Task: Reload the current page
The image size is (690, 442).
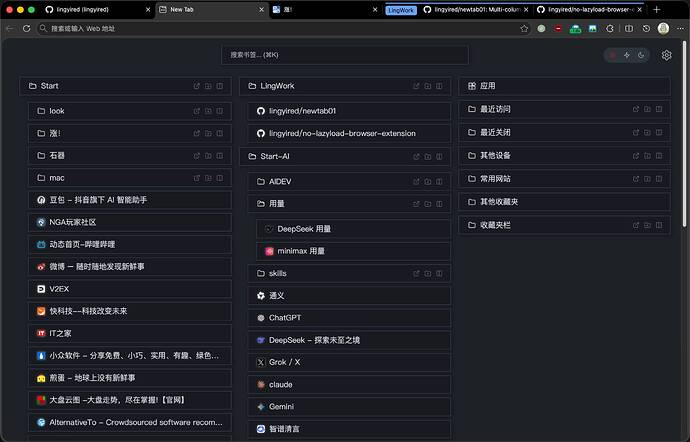Action: click(26, 29)
